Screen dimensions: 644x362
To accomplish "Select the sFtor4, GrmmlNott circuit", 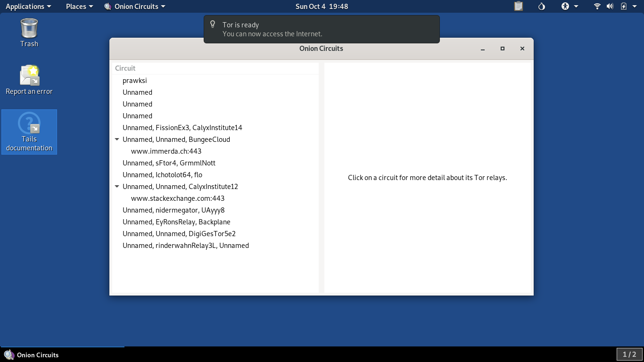I will tap(215, 163).
